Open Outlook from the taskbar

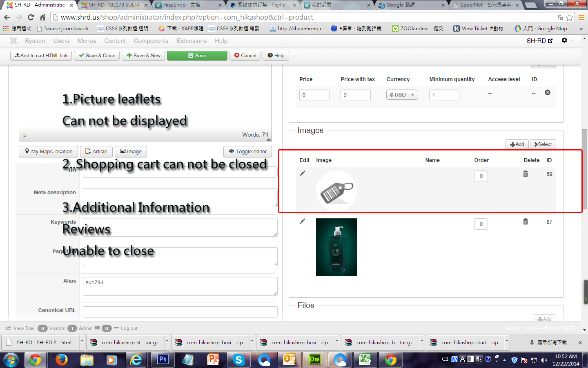point(289,360)
